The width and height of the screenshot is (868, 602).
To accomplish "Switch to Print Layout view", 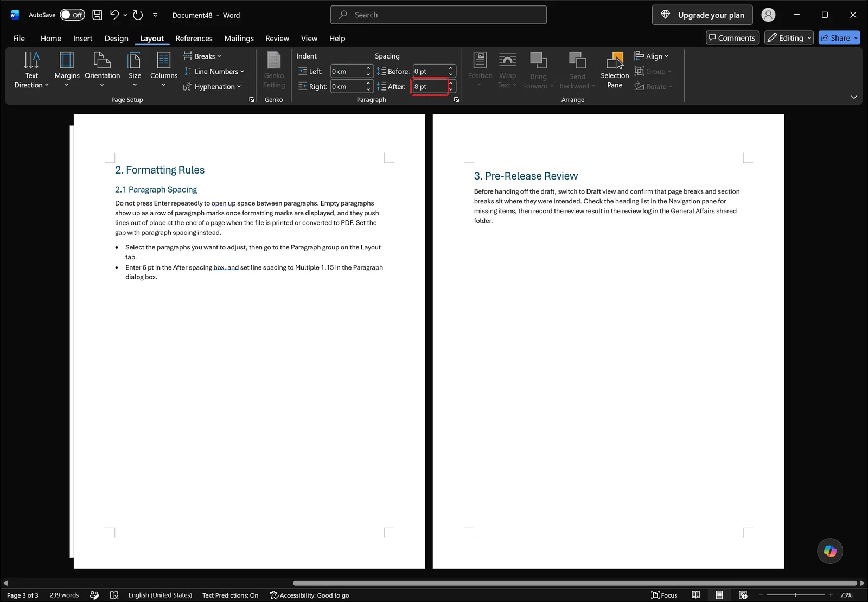I will [719, 595].
